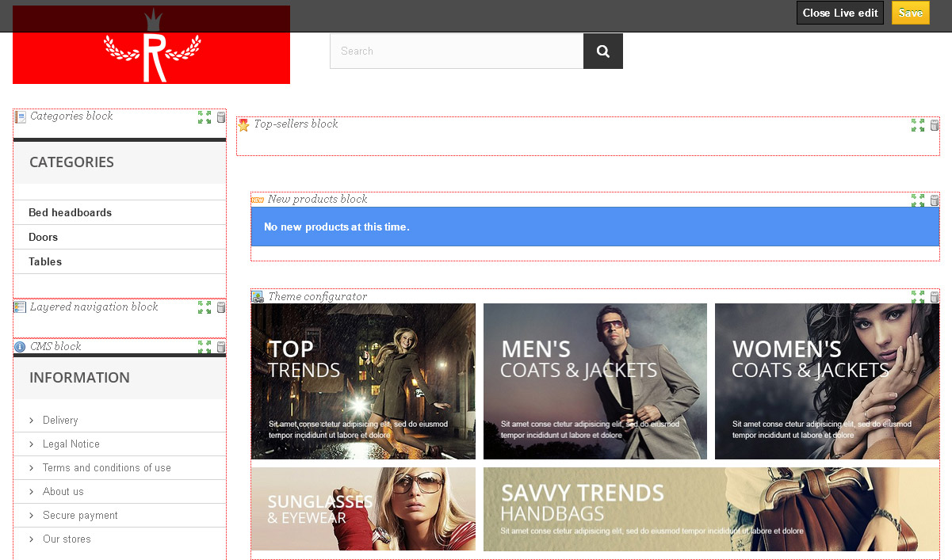Close Live edit mode
The height and width of the screenshot is (560, 952).
click(x=840, y=13)
